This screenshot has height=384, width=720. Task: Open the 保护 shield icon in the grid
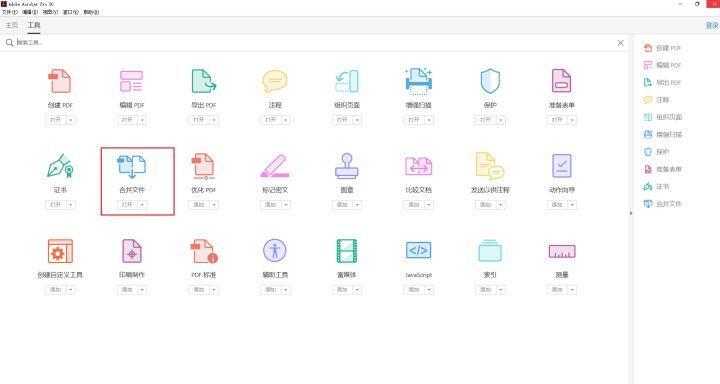pos(490,81)
